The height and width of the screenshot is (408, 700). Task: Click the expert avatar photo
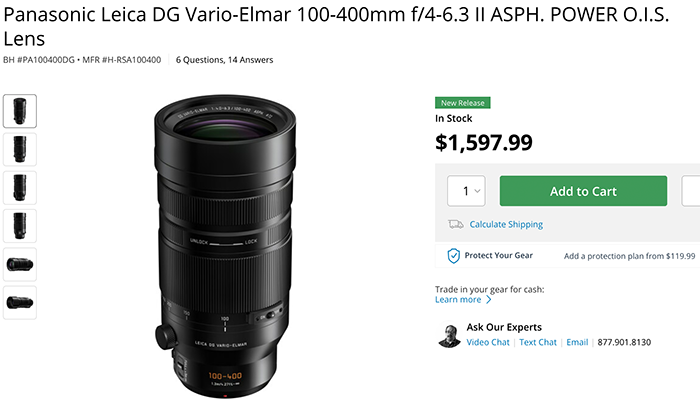pyautogui.click(x=449, y=336)
